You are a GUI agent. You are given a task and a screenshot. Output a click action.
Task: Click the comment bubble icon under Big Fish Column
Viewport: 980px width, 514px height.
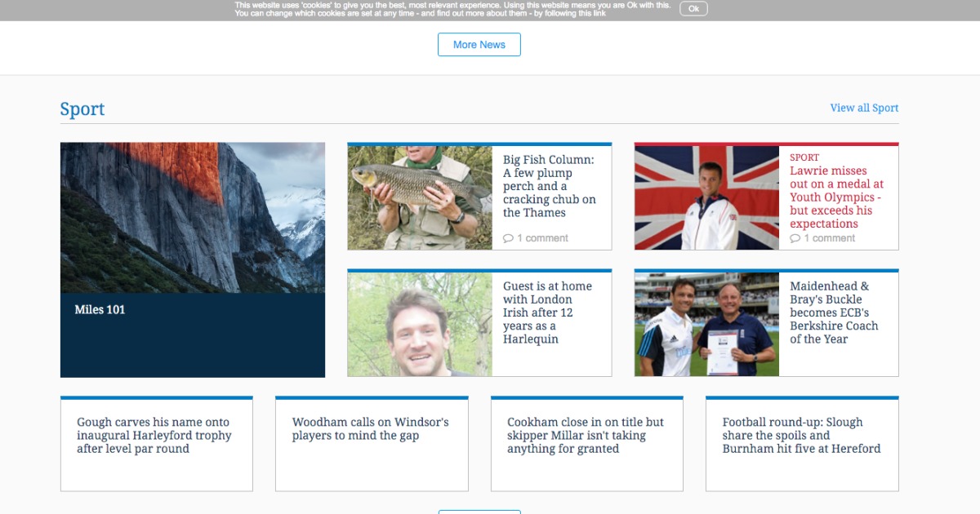508,238
